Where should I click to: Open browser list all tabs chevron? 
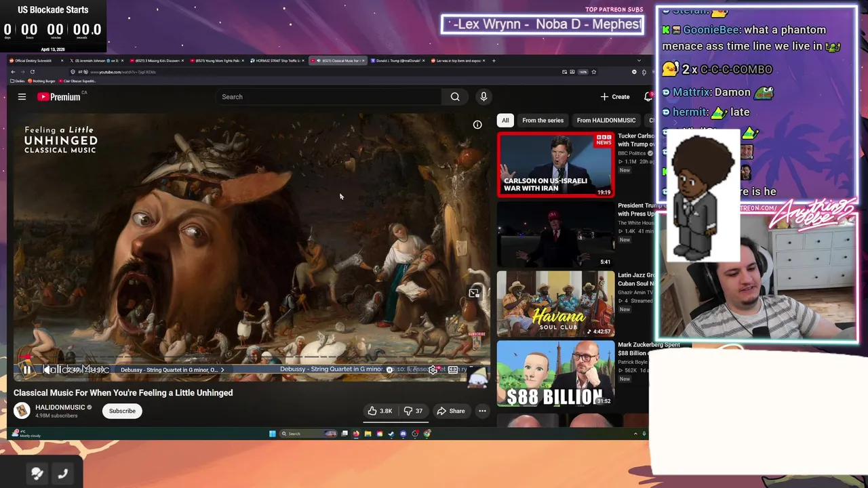pos(639,60)
